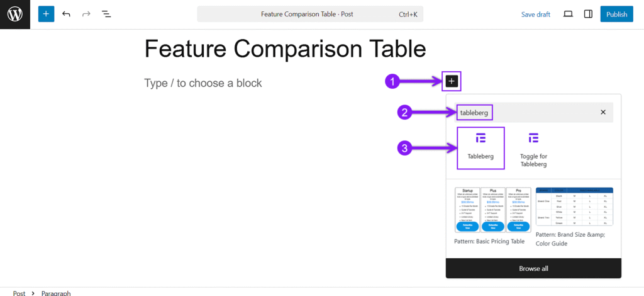The image size is (644, 296).
Task: Open the Document Overview list icon
Action: 106,14
